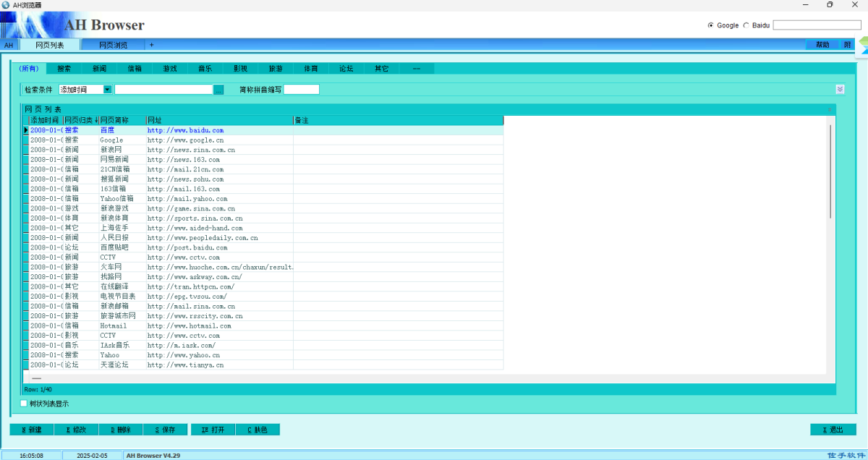Image resolution: width=868 pixels, height=460 pixels.
Task: Select the 新闻 category tab
Action: pyautogui.click(x=99, y=69)
